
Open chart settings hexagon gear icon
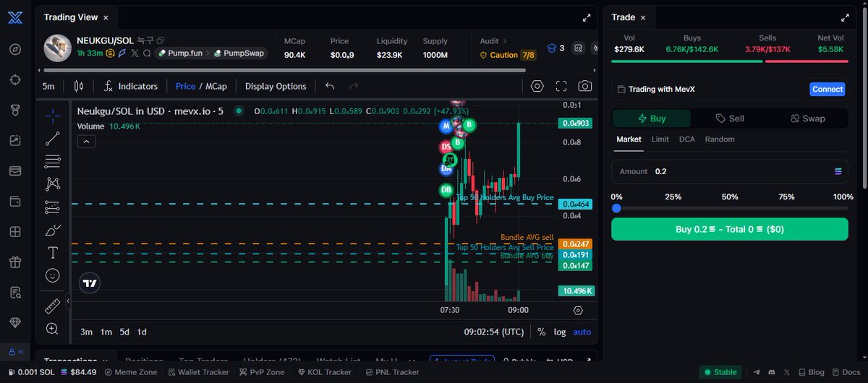click(537, 86)
